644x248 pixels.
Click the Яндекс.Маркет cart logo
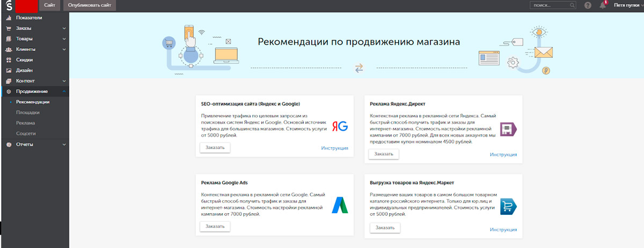click(508, 207)
